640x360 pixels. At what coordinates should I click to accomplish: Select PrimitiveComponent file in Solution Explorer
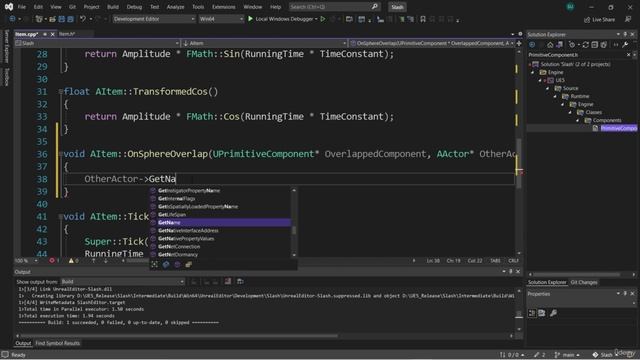(618, 128)
